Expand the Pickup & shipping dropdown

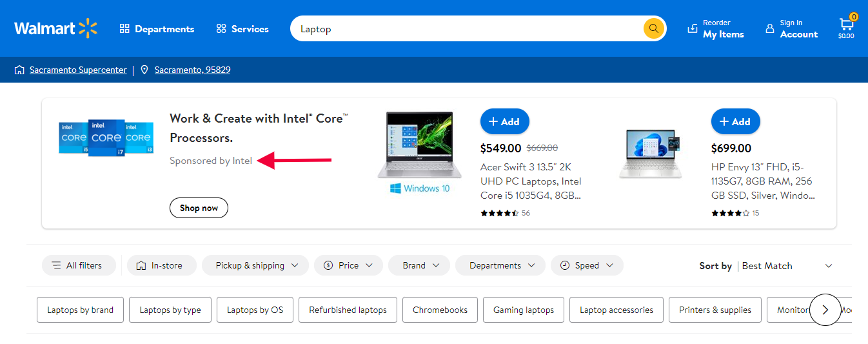(255, 265)
